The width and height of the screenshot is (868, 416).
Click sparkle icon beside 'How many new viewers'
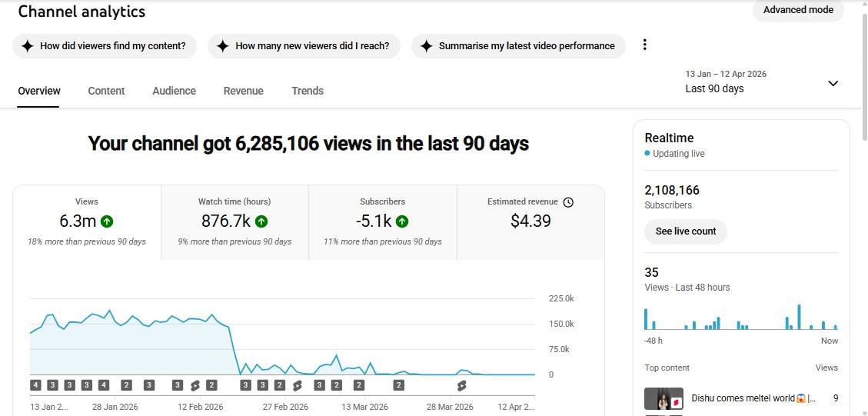[x=222, y=46]
